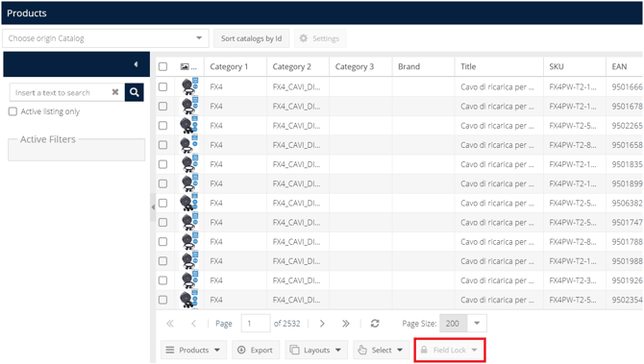This screenshot has width=644, height=364.
Task: Sort by Title column header
Action: pyautogui.click(x=499, y=66)
